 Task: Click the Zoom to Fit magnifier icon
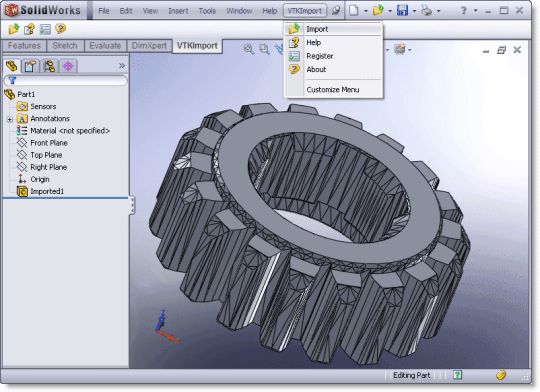point(248,49)
